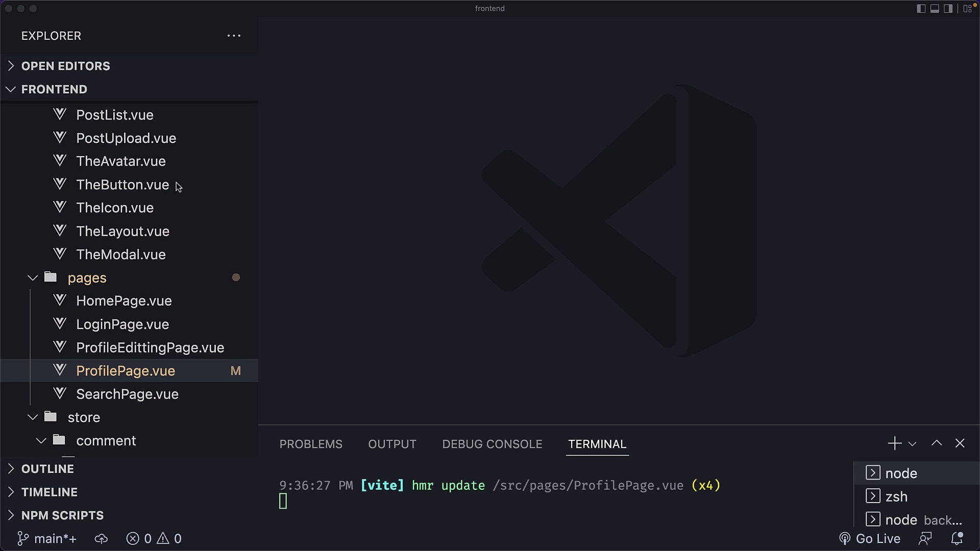Click the synchronize changes icon beside main branch

[101, 538]
